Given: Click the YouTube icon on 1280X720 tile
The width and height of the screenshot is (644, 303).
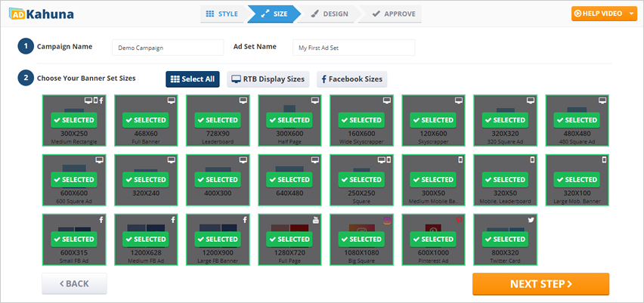Looking at the screenshot, I should [x=315, y=220].
